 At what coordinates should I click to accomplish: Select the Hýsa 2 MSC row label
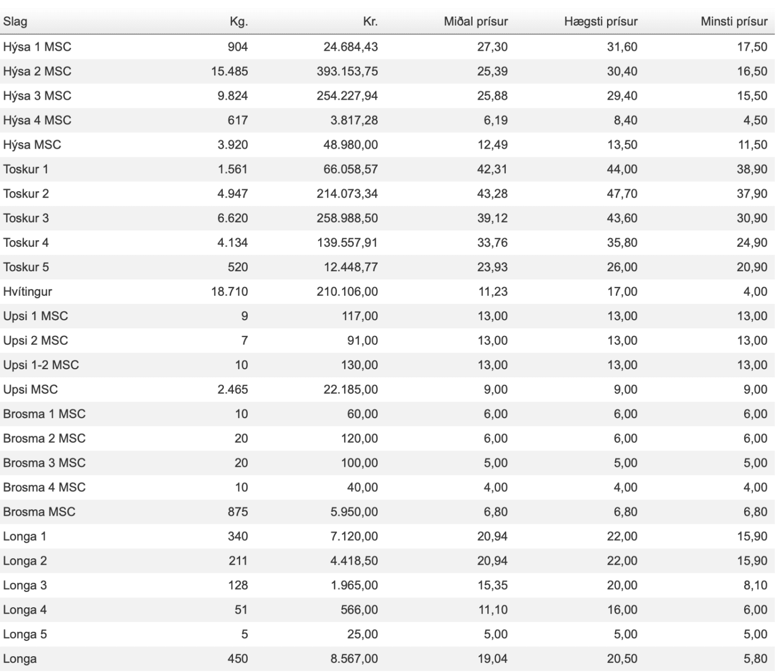point(37,71)
